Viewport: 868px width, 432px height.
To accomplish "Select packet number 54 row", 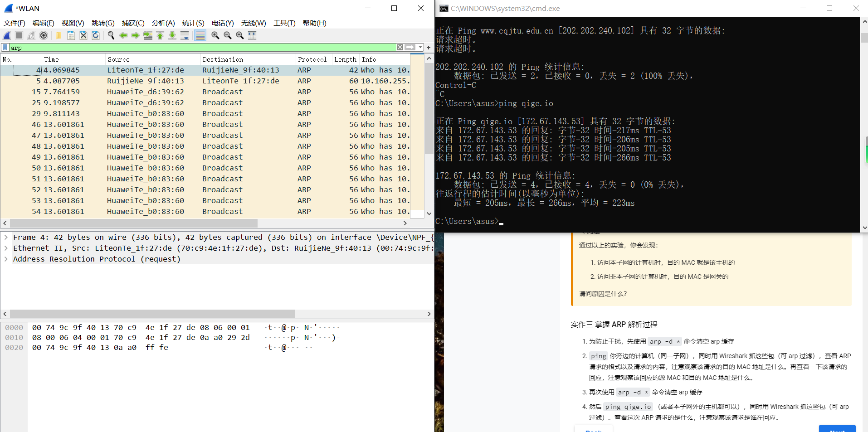I will [x=205, y=211].
